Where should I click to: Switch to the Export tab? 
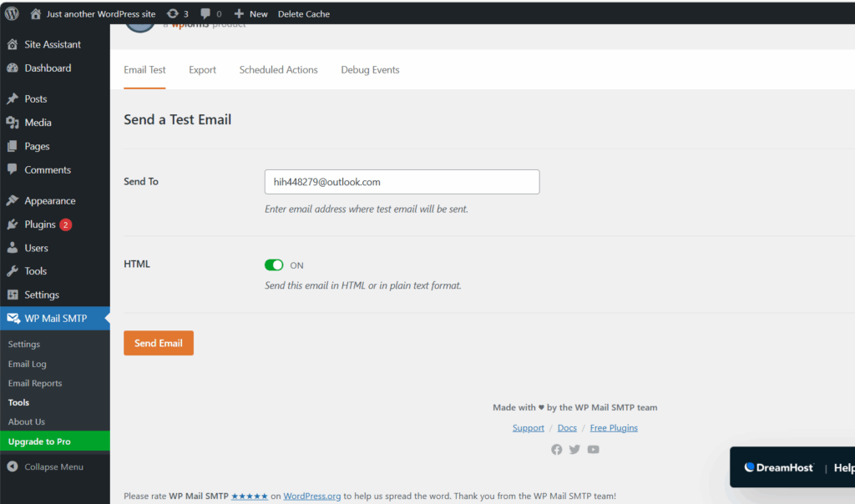pyautogui.click(x=202, y=70)
